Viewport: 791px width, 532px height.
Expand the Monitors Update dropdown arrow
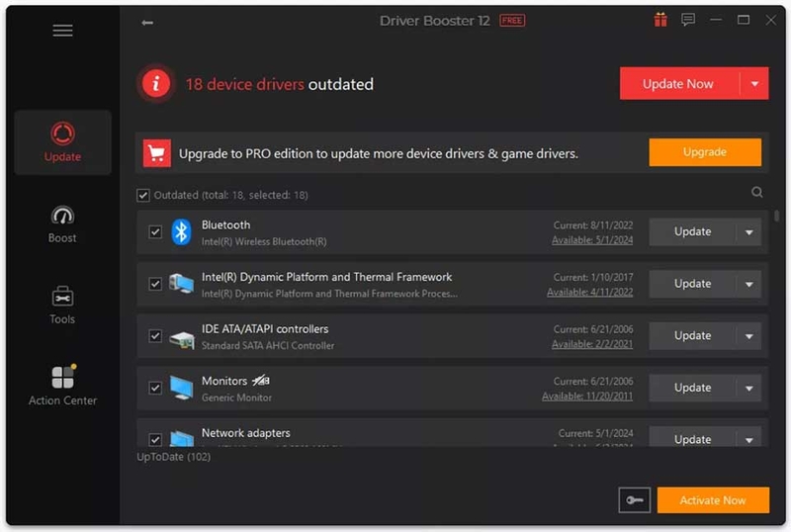tap(749, 389)
